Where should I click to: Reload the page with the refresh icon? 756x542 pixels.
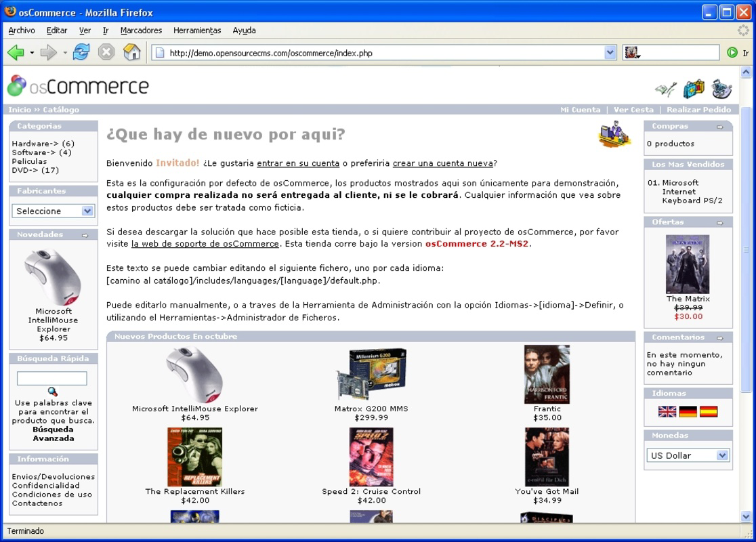point(81,52)
